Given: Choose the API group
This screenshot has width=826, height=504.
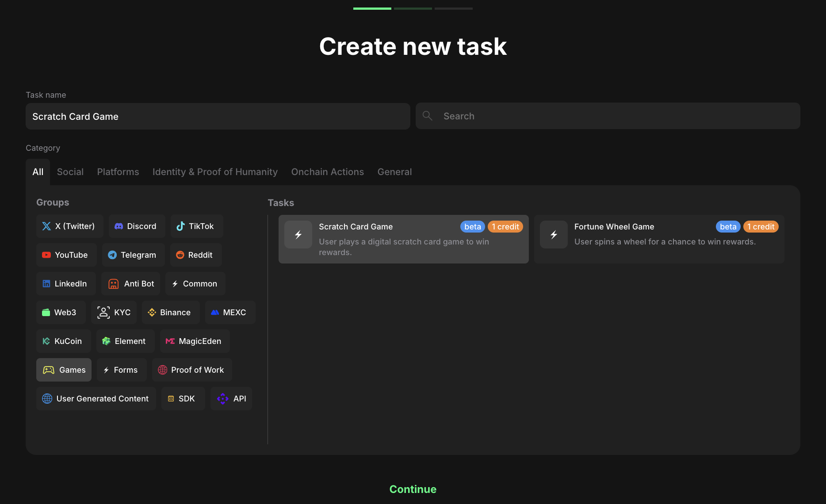Looking at the screenshot, I should [231, 399].
